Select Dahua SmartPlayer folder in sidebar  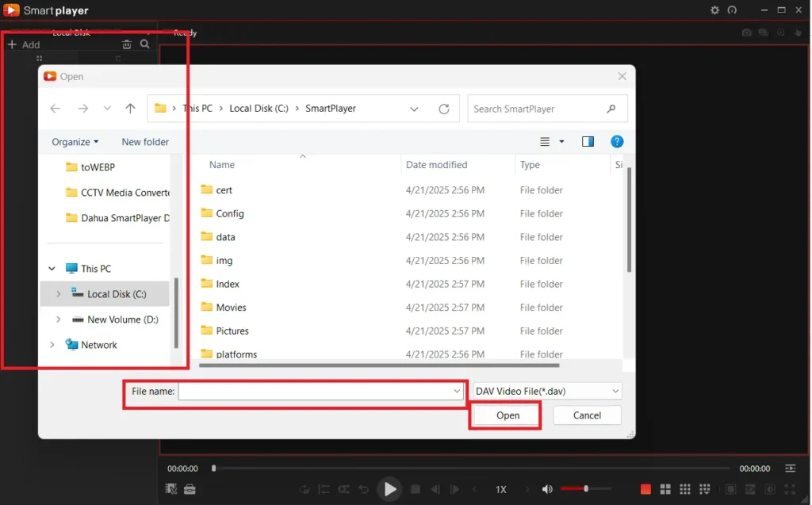(x=117, y=217)
